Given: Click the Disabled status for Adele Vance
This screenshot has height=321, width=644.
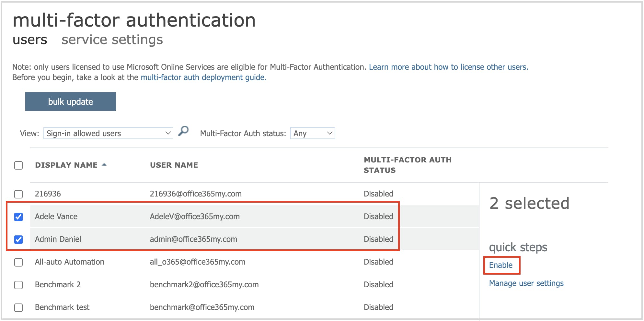Looking at the screenshot, I should [x=378, y=216].
